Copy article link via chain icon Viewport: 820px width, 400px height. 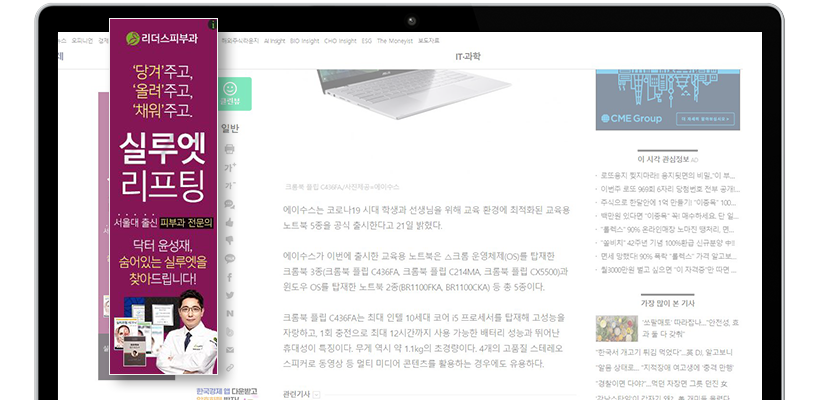[x=229, y=368]
